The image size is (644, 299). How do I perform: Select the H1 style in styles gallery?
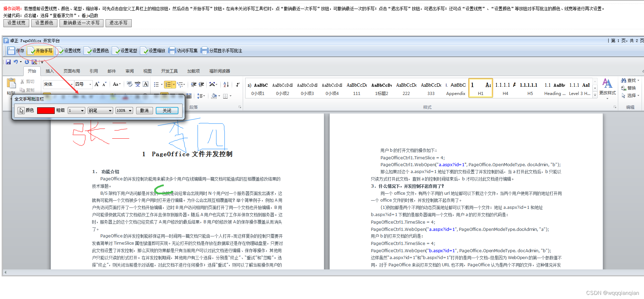pos(481,88)
